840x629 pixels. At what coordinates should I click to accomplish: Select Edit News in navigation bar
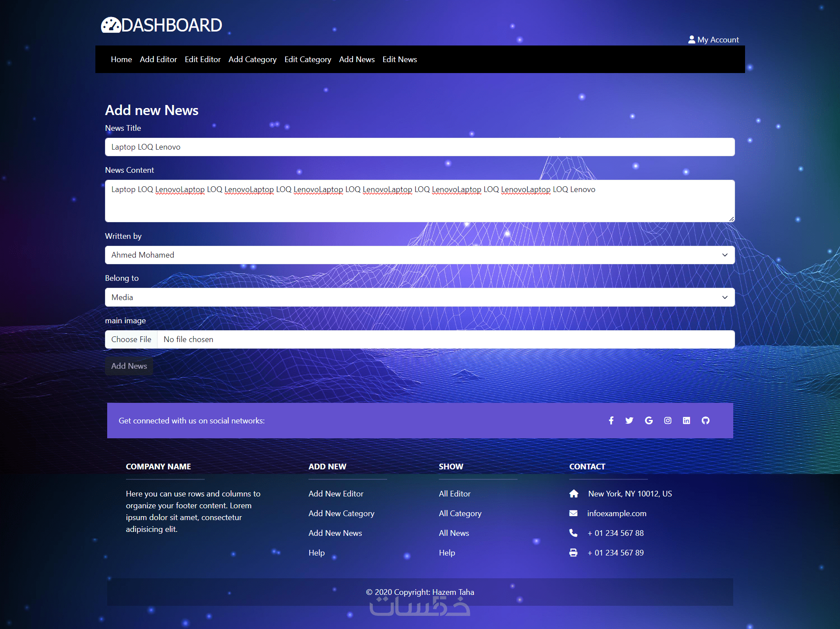[x=399, y=59]
